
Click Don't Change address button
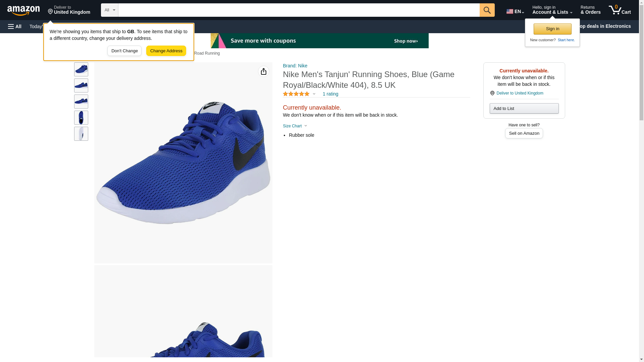(x=124, y=51)
